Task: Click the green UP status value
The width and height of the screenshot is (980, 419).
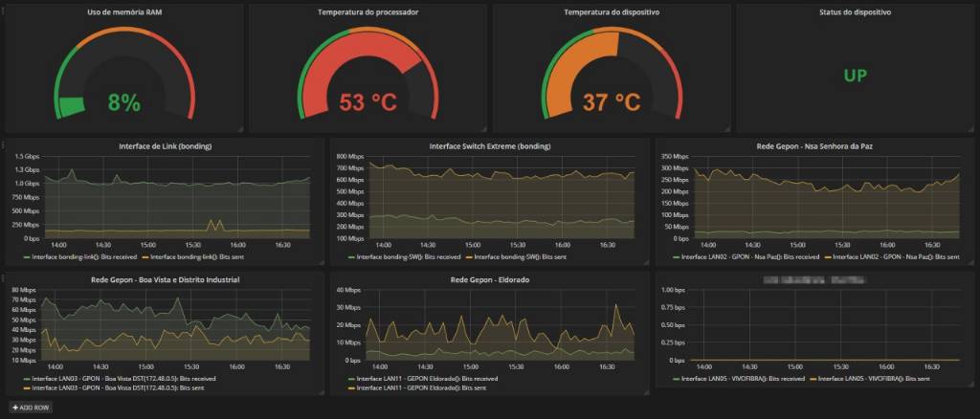Action: click(855, 76)
